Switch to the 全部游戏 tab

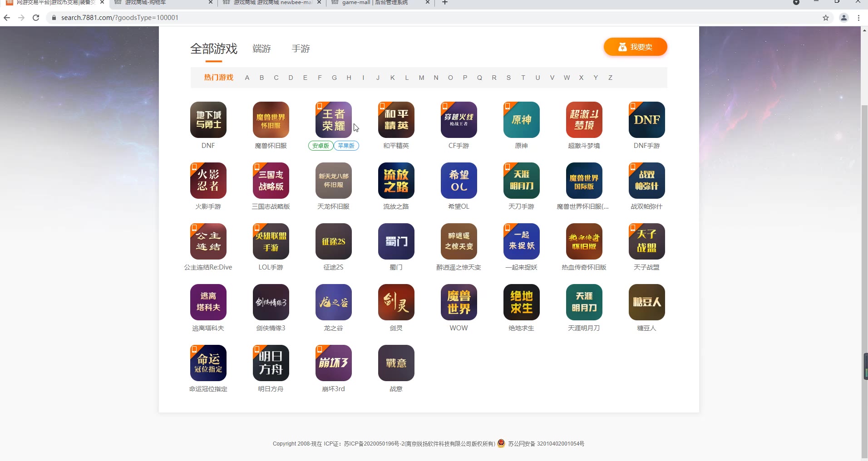tap(214, 49)
